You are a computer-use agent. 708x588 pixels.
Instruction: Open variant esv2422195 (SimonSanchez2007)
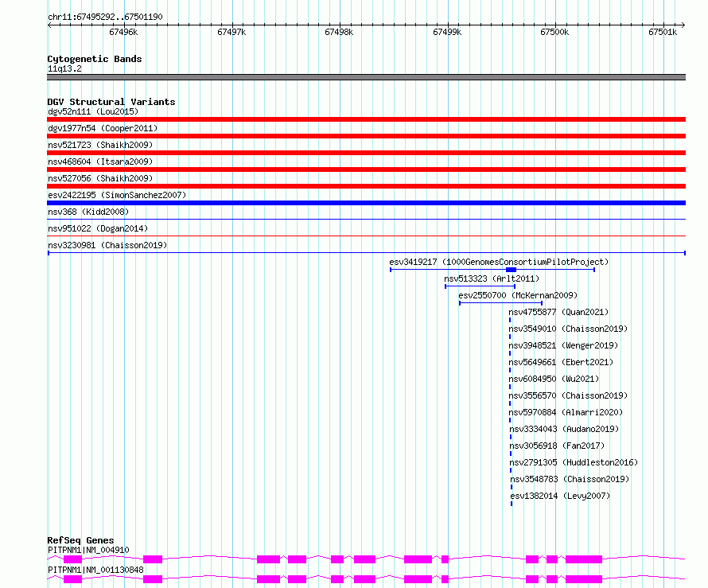pyautogui.click(x=117, y=195)
